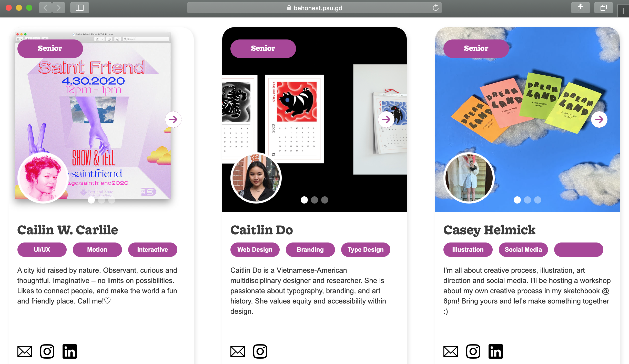629x364 pixels.
Task: Click the behonest.psu.gd address bar
Action: point(314,8)
